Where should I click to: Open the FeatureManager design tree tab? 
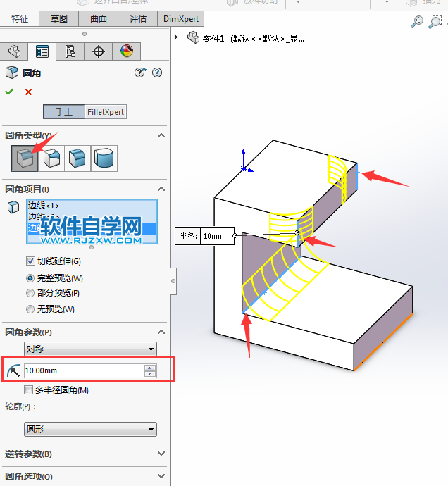tap(14, 51)
